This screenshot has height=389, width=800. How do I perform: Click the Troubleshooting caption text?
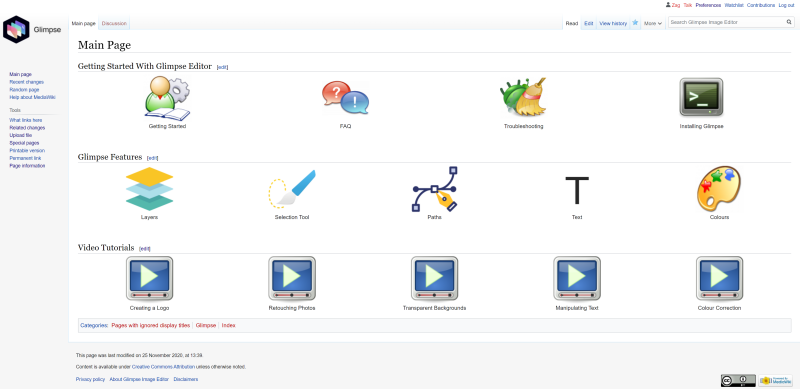click(523, 126)
